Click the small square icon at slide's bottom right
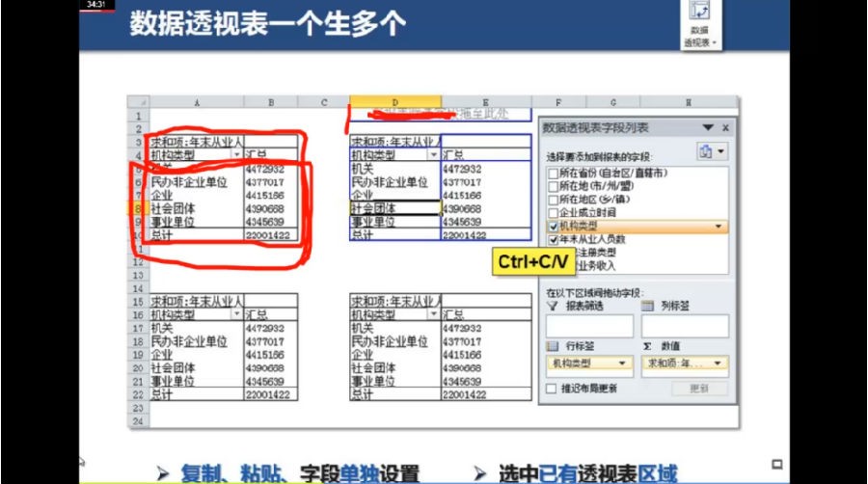This screenshot has width=868, height=484. click(x=777, y=464)
